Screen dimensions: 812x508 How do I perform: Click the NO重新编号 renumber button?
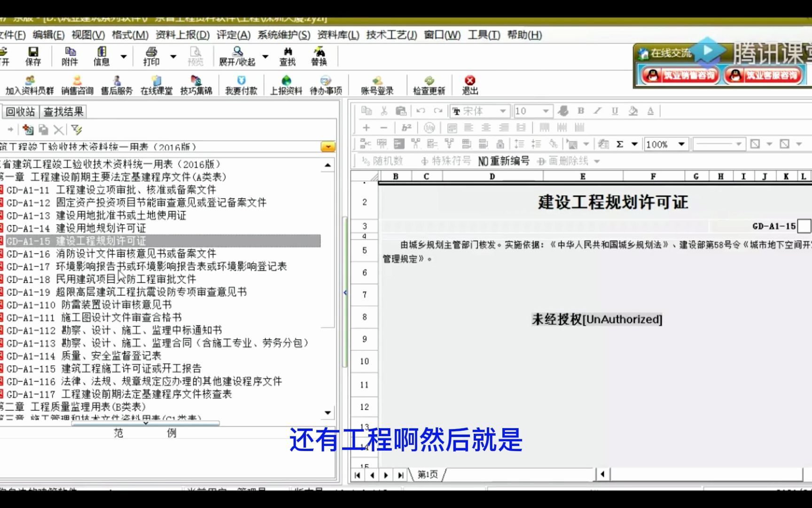tap(504, 161)
